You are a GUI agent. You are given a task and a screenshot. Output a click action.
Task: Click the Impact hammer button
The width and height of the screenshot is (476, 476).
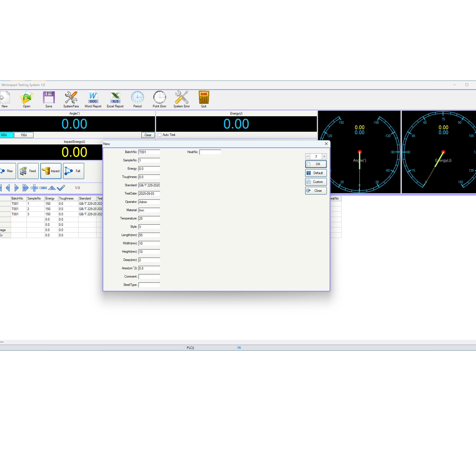point(51,171)
